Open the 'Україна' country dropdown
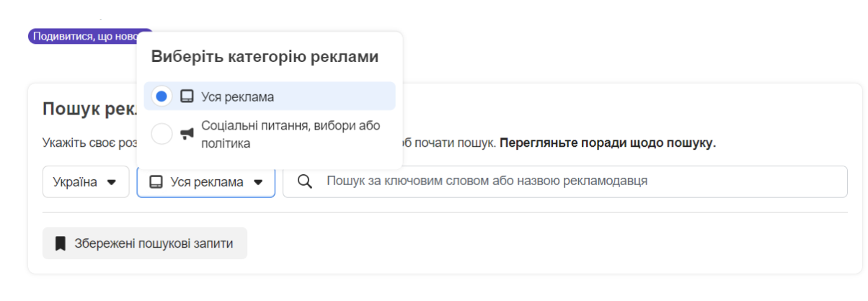Image resolution: width=868 pixels, height=301 pixels. coord(76,182)
